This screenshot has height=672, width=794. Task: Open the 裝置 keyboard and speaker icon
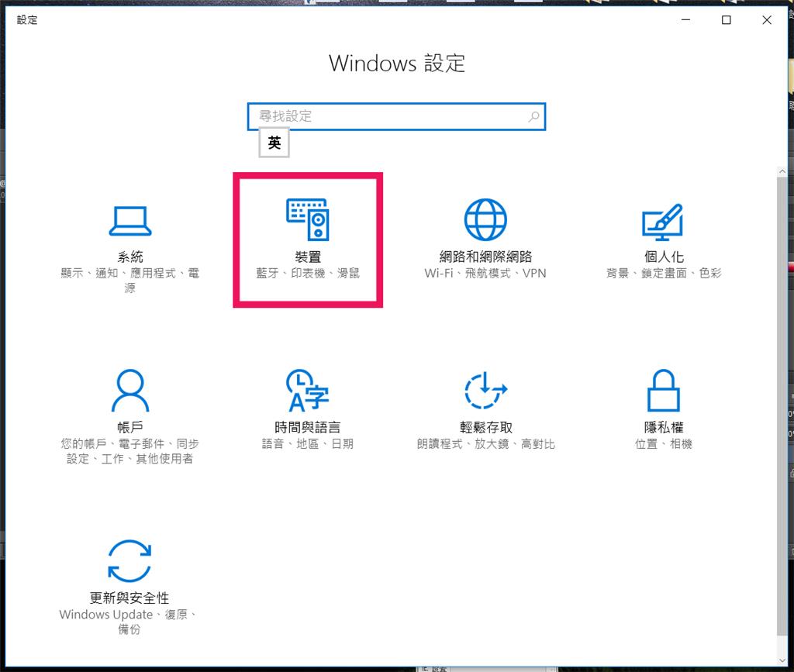[307, 219]
